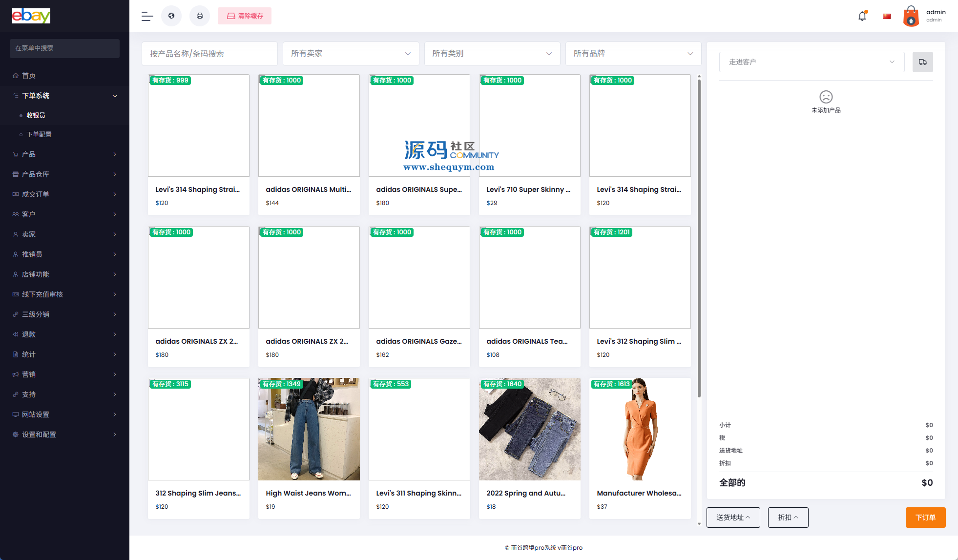Click the 下订单 orange button
Image resolution: width=958 pixels, height=560 pixels.
click(925, 518)
